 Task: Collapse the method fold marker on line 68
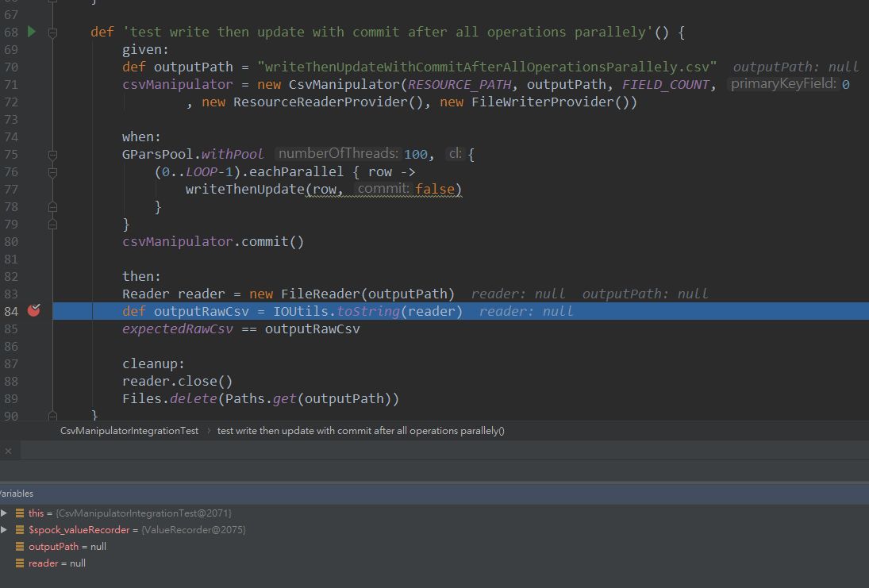point(52,33)
